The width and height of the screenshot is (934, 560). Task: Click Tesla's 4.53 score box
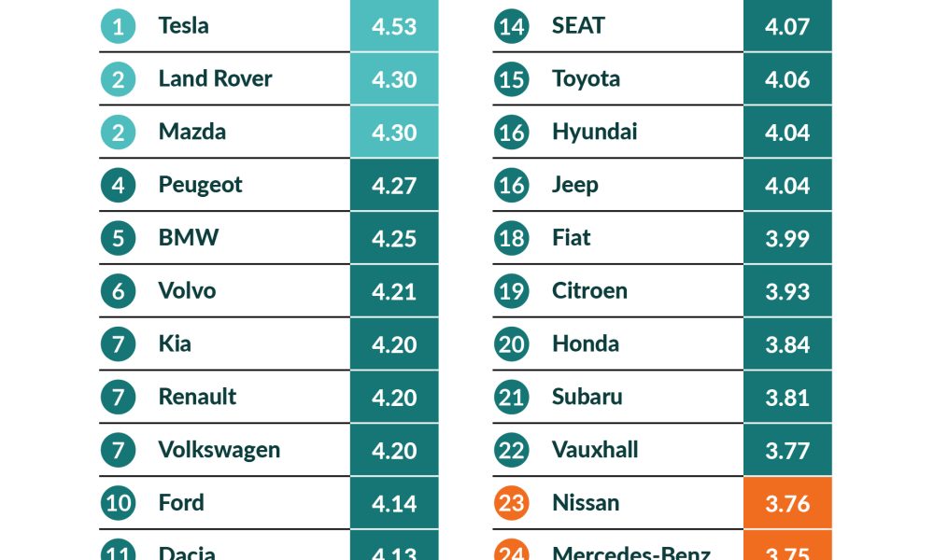394,25
